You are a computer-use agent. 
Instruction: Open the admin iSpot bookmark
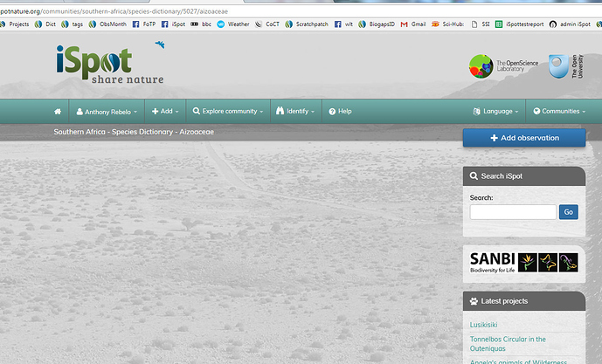[x=571, y=24]
